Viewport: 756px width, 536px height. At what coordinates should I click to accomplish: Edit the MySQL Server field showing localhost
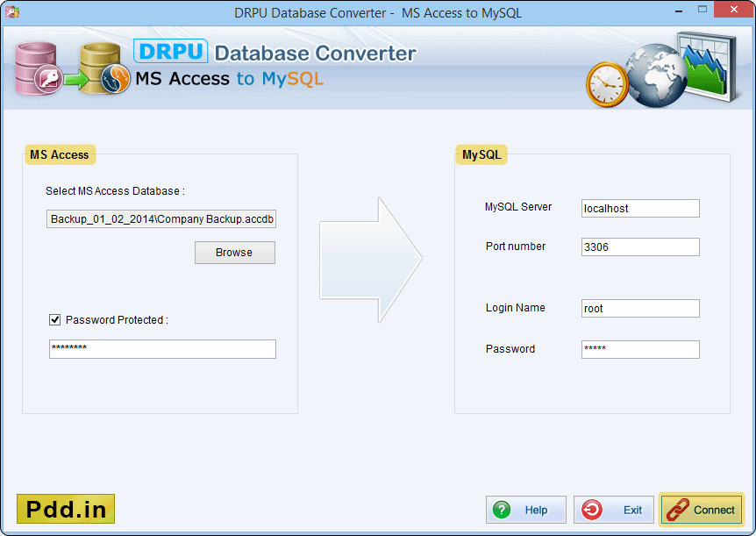click(640, 209)
